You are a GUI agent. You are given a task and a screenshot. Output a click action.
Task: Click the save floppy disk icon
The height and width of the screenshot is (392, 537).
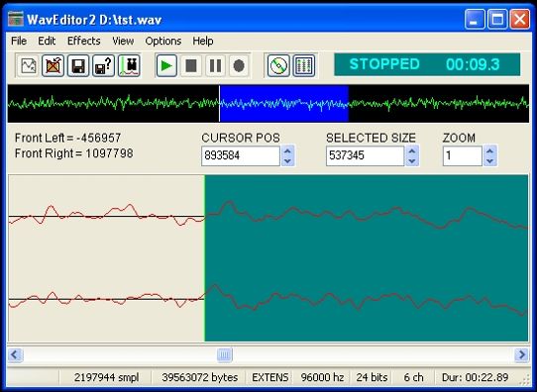coord(77,65)
